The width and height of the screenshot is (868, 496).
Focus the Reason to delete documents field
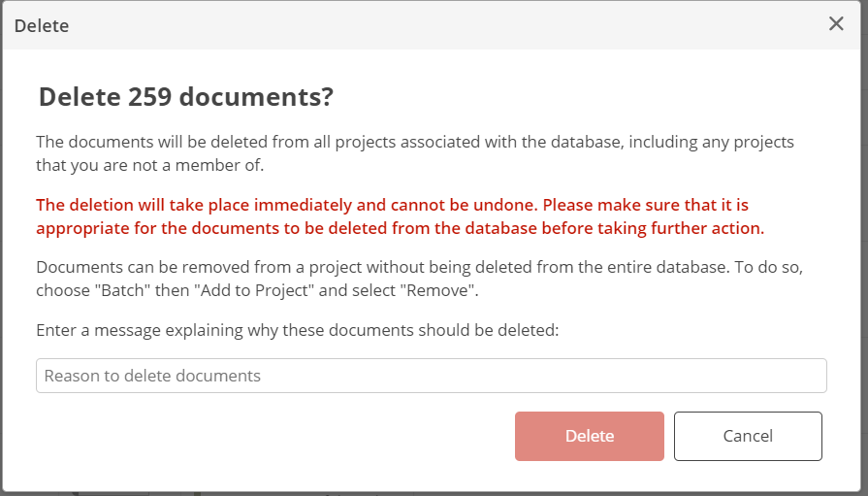tap(432, 376)
